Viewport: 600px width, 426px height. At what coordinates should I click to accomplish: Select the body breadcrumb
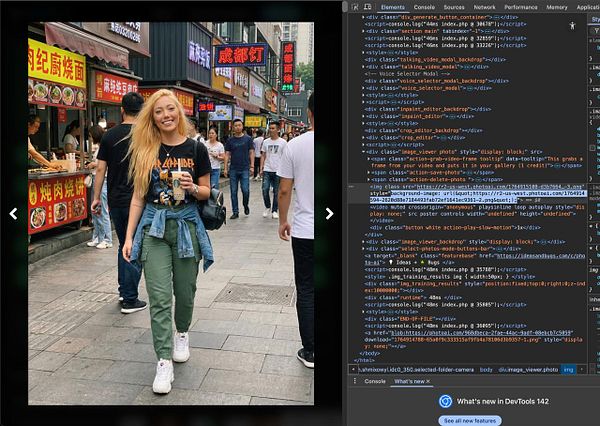pos(486,370)
